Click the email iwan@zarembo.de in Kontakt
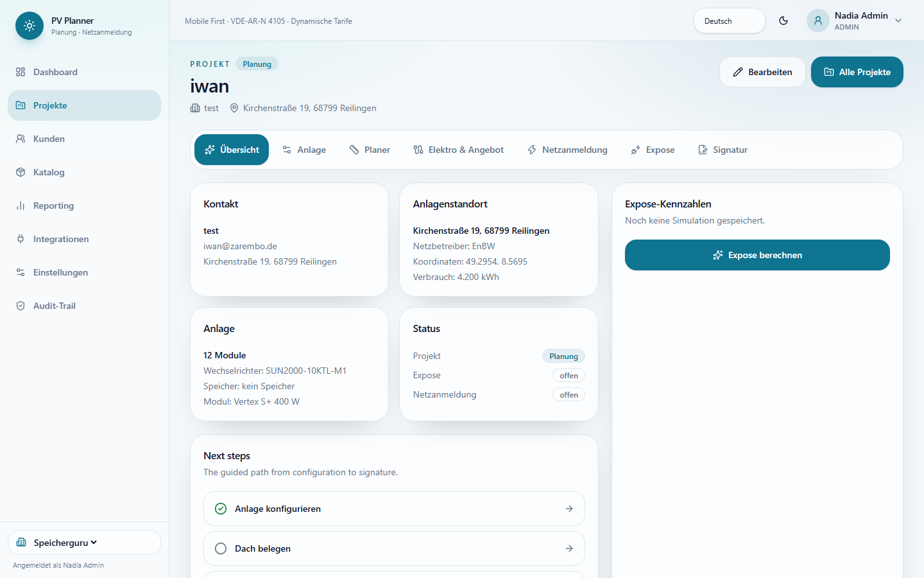The image size is (924, 578). (x=240, y=246)
